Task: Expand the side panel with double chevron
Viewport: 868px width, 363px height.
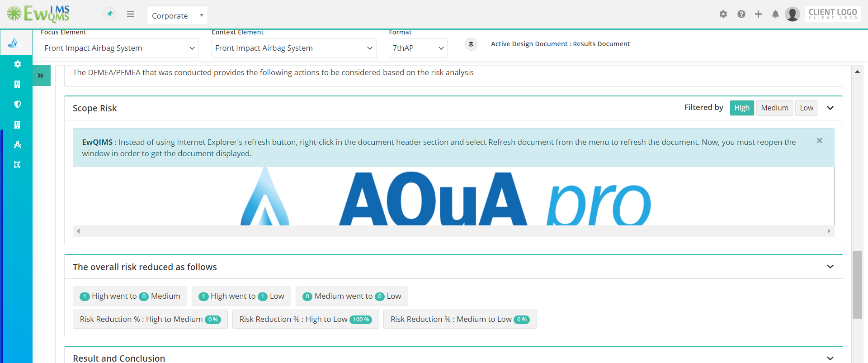Action: (x=41, y=76)
